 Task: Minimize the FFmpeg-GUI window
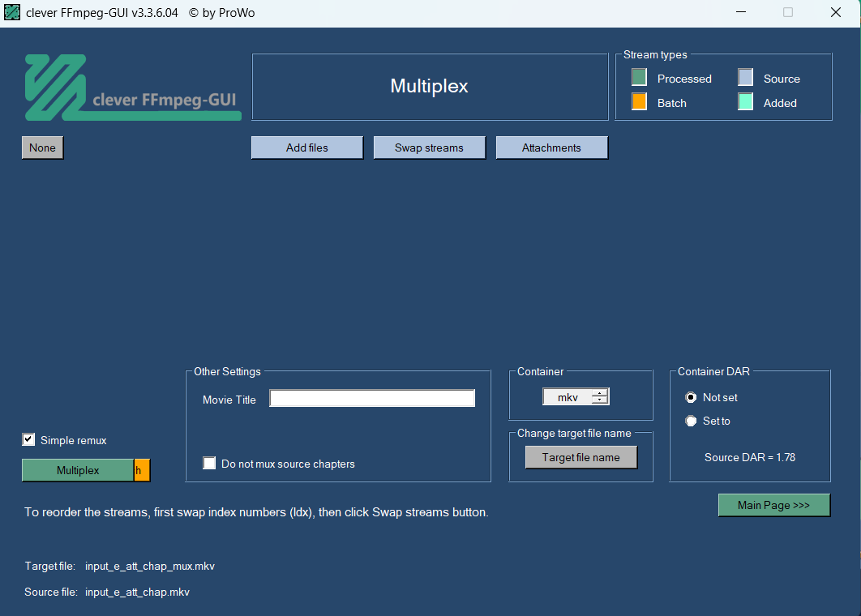(x=741, y=12)
